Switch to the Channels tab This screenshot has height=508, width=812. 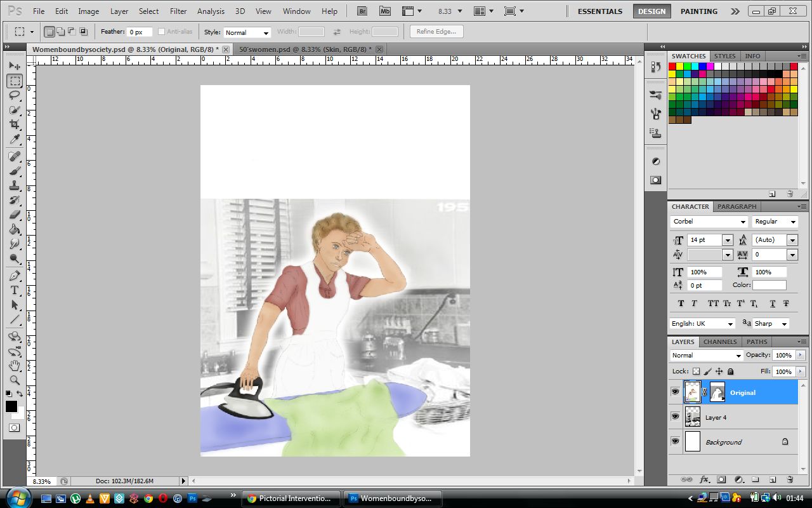(720, 342)
